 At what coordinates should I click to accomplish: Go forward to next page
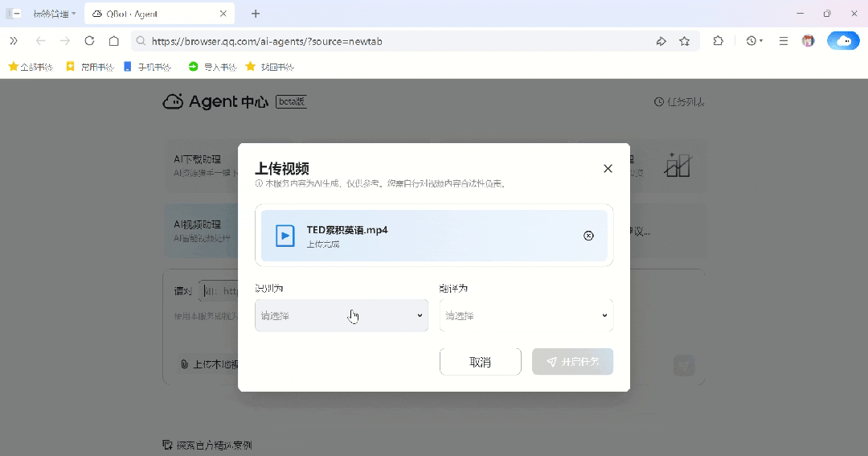point(65,41)
